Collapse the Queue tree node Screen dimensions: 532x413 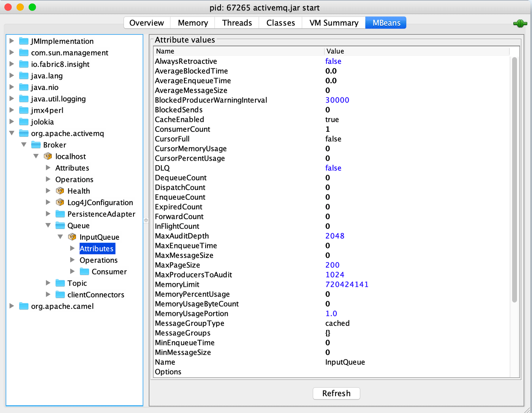pos(48,225)
